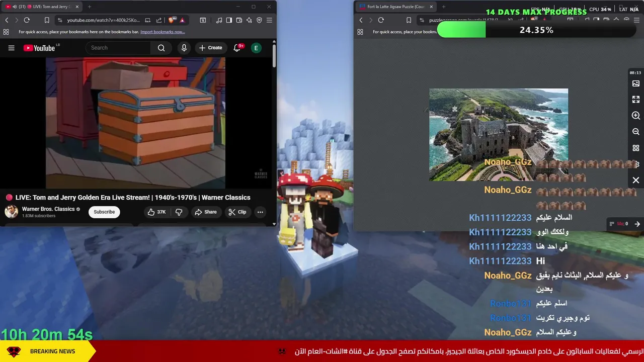This screenshot has width=644, height=362.
Task: Go back in puzzle browser window
Action: coord(361,20)
